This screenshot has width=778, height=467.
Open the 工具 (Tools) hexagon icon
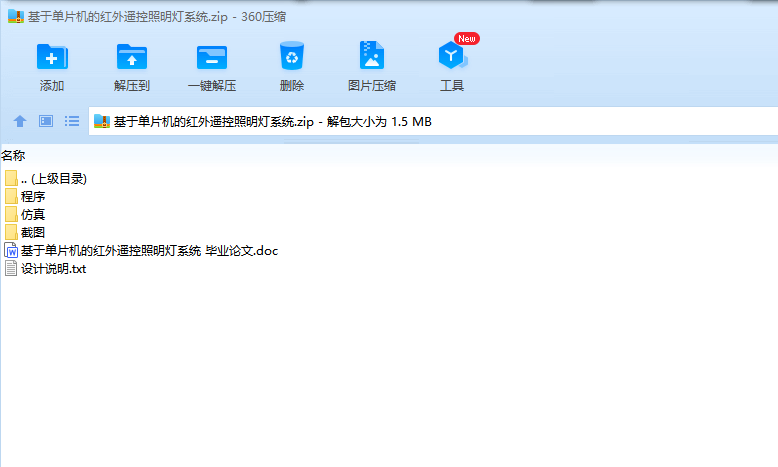click(452, 55)
